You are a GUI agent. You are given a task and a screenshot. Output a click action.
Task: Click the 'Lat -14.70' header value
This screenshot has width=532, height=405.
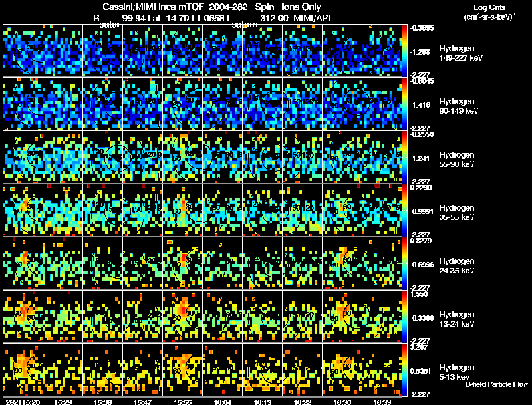pos(168,18)
